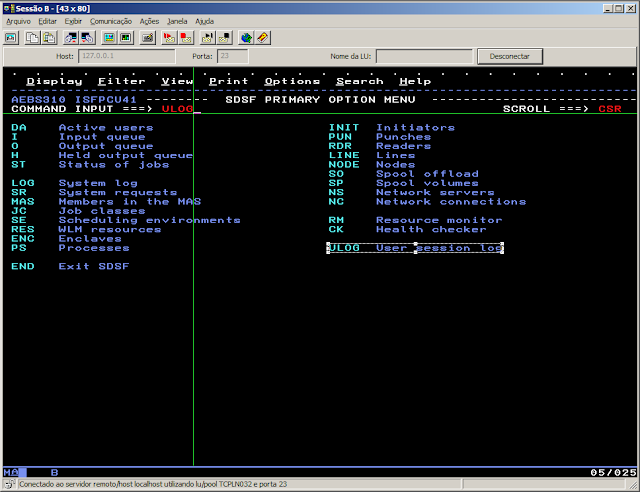The width and height of the screenshot is (640, 492).
Task: Click the Print Screen toolbar icon
Action: tap(11, 38)
